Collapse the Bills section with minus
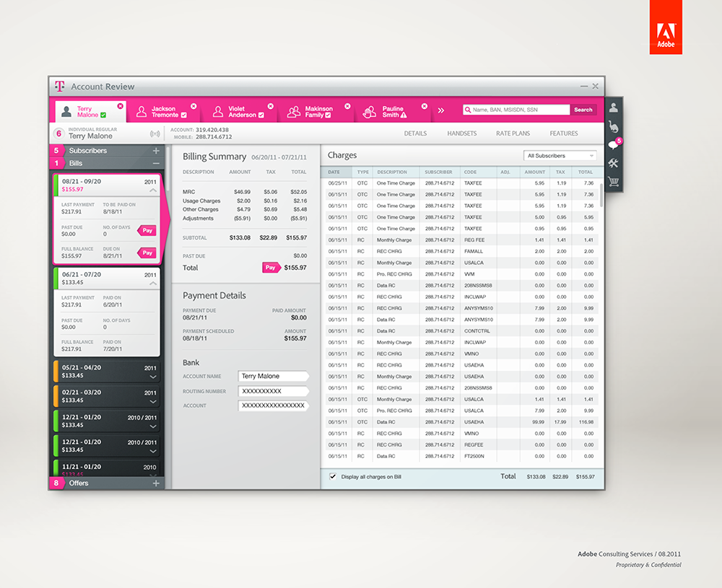This screenshot has width=722, height=588. [x=156, y=163]
